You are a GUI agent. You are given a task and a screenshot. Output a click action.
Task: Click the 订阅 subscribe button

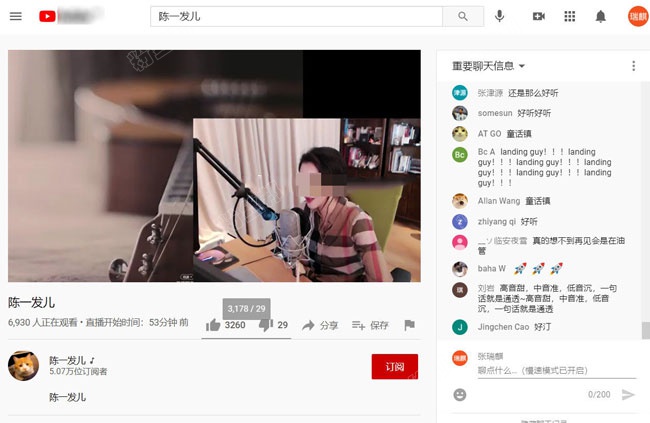395,367
